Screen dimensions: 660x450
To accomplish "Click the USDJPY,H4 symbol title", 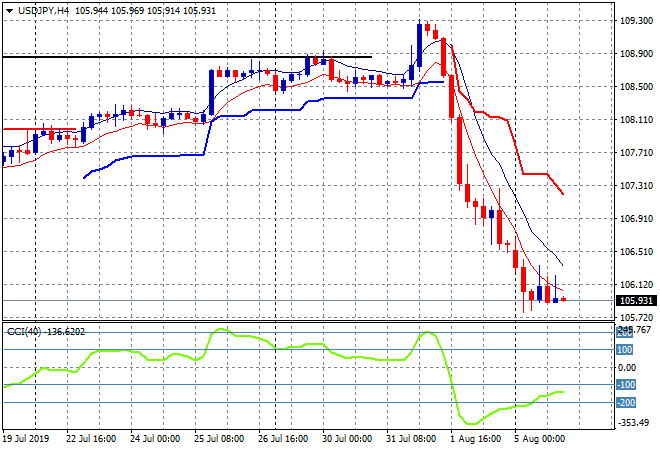I will coord(43,11).
